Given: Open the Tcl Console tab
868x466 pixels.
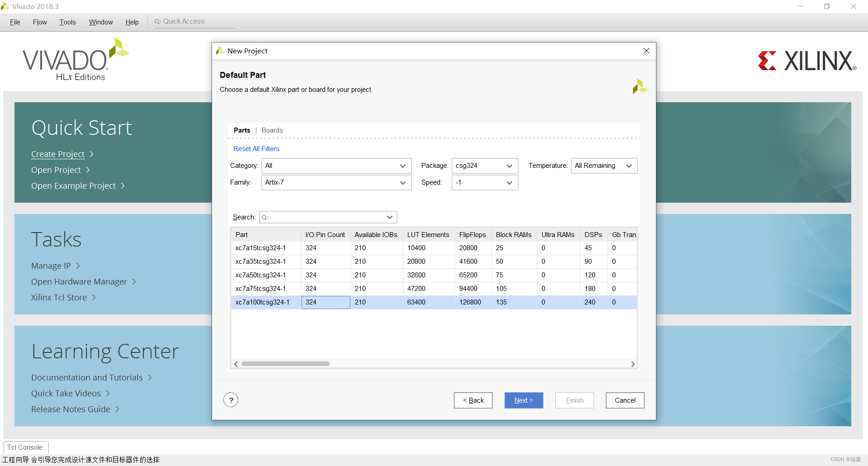Looking at the screenshot, I should [25, 447].
